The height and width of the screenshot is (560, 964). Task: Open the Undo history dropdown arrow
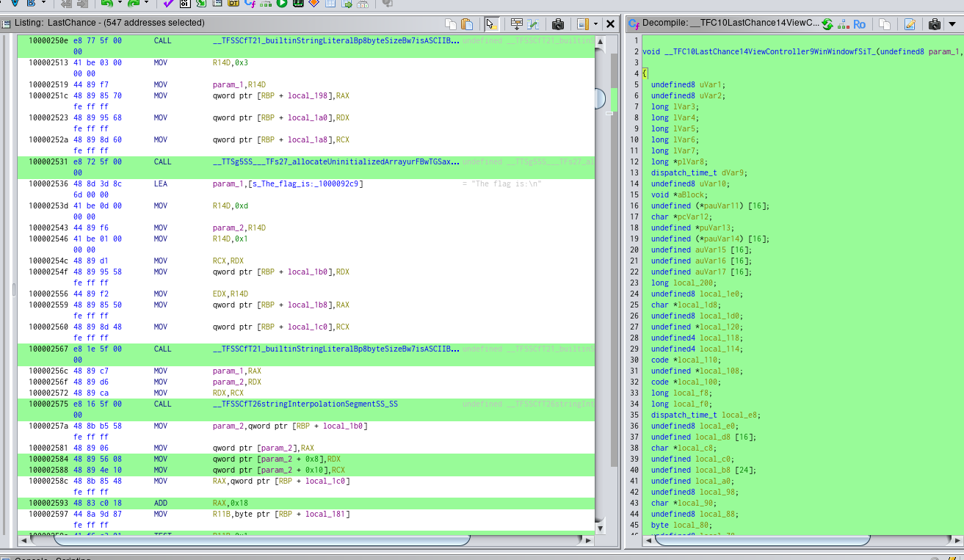(118, 4)
